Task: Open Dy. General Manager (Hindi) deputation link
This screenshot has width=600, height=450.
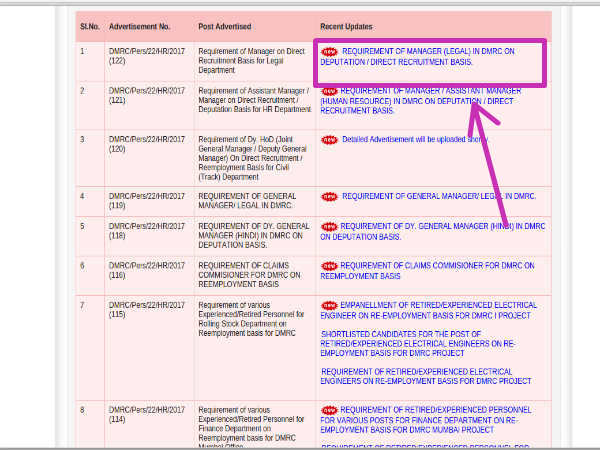Action: 432,232
